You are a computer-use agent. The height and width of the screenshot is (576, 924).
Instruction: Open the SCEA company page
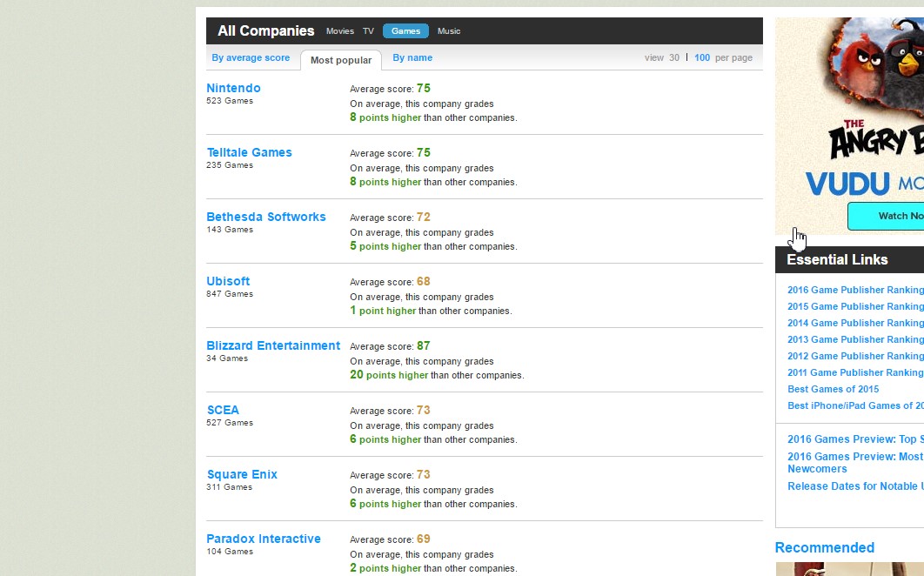click(x=223, y=410)
